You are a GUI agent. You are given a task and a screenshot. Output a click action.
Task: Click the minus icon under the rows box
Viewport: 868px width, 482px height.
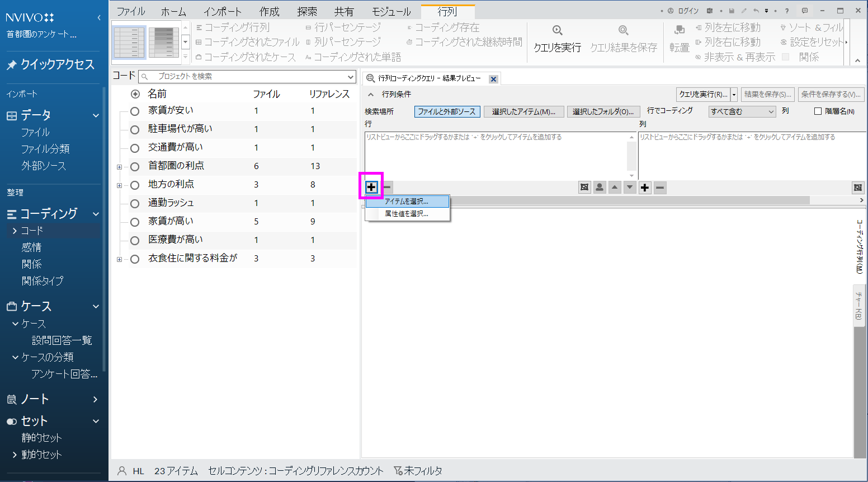tap(387, 188)
